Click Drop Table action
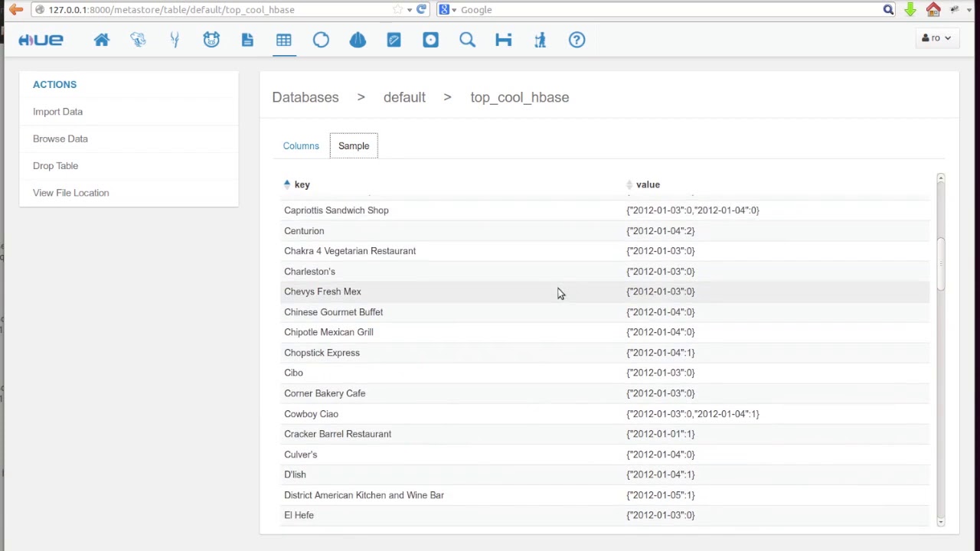Viewport: 980px width, 551px height. pos(55,166)
